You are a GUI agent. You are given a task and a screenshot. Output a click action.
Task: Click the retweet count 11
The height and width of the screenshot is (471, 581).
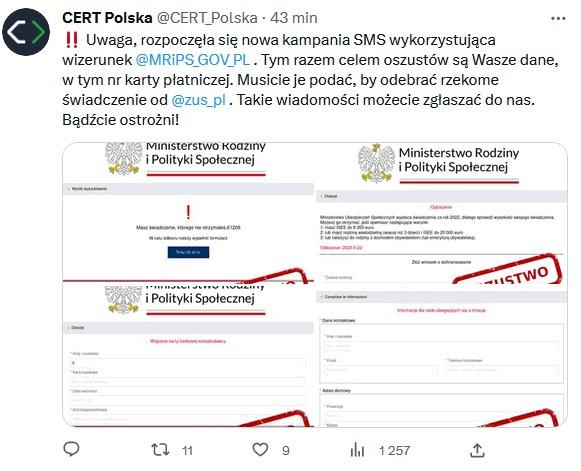(x=187, y=451)
